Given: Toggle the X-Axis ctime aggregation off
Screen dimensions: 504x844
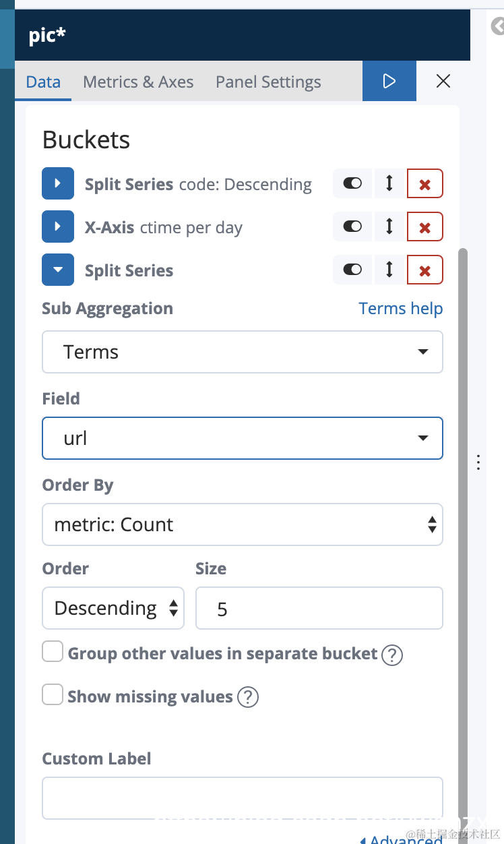Looking at the screenshot, I should point(352,227).
